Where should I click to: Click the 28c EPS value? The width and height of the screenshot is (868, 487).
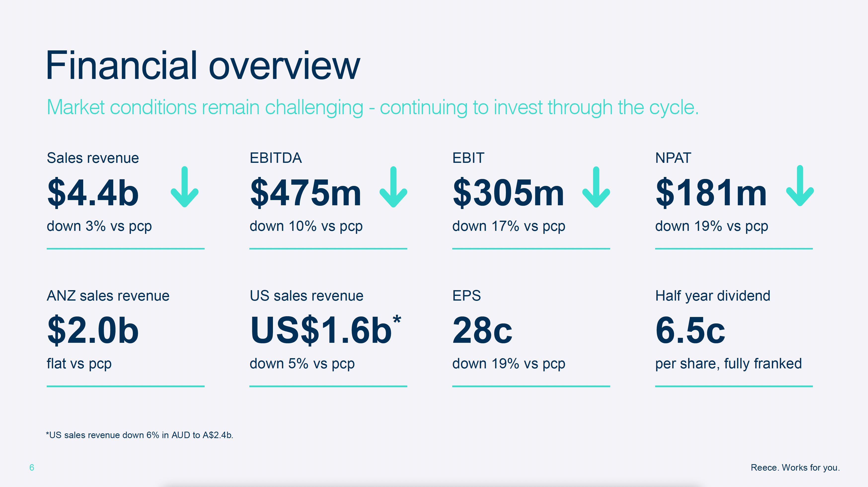click(x=482, y=330)
